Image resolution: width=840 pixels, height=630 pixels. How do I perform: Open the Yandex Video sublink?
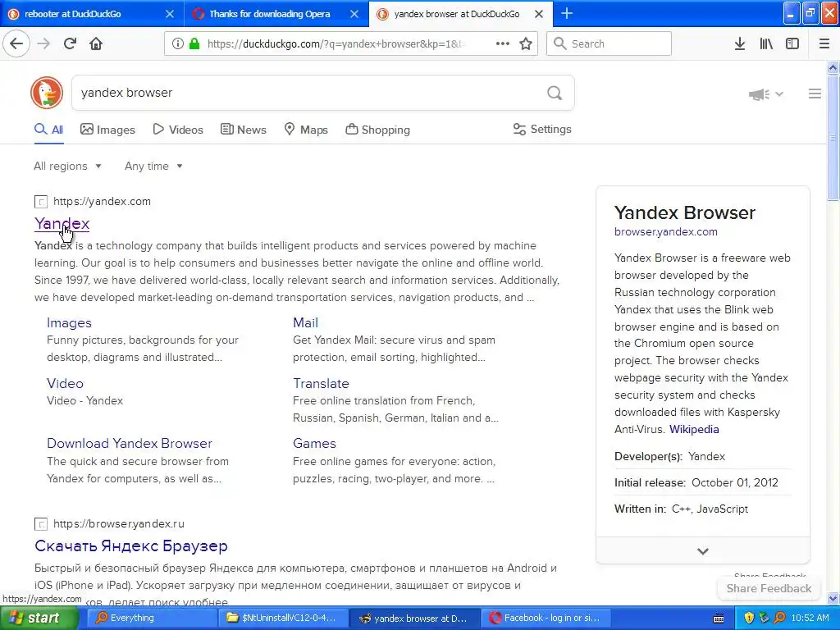point(65,383)
